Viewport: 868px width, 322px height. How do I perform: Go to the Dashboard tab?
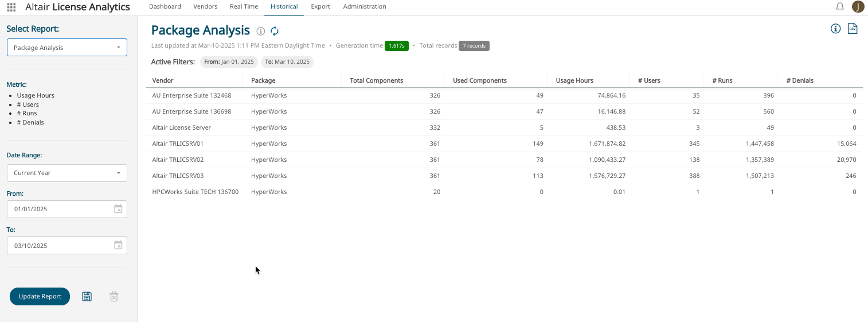(x=165, y=7)
